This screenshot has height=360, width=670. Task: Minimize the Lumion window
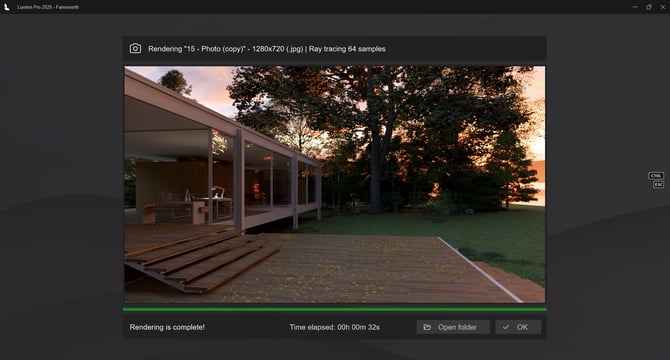[635, 7]
